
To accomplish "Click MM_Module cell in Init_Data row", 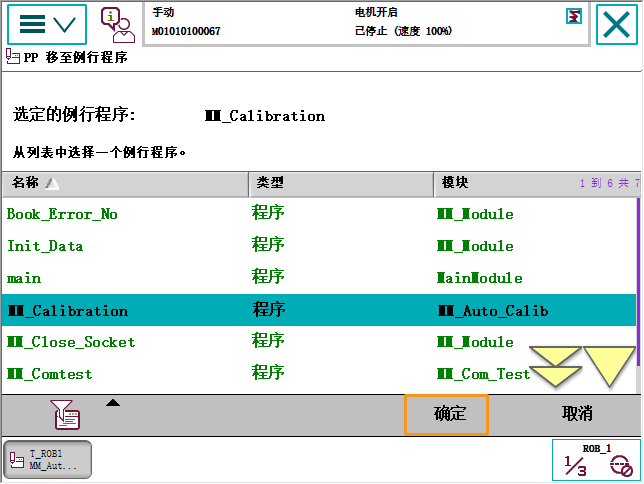I will pos(475,246).
